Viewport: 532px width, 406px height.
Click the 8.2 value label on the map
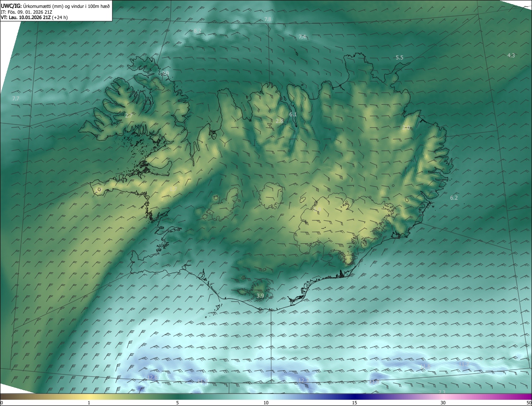[x=197, y=31]
